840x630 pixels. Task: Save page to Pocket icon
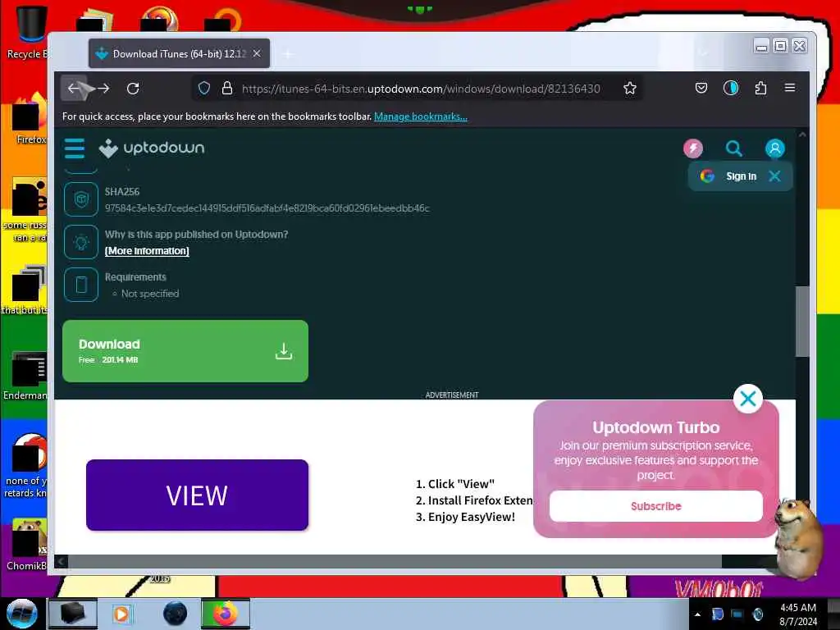[x=701, y=89]
